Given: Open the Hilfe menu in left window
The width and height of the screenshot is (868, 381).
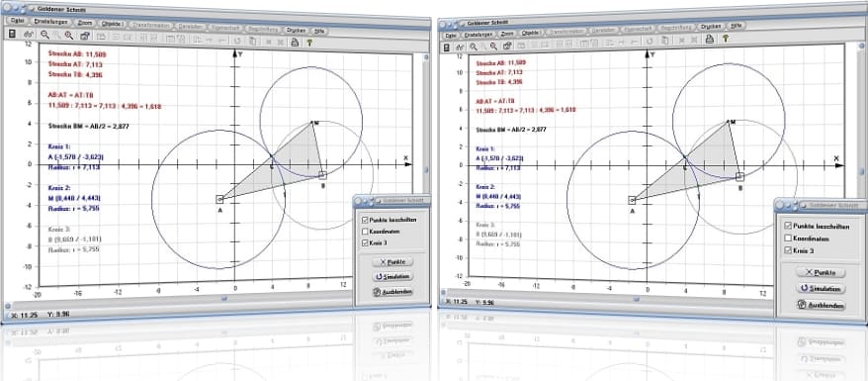Looking at the screenshot, I should click(319, 31).
